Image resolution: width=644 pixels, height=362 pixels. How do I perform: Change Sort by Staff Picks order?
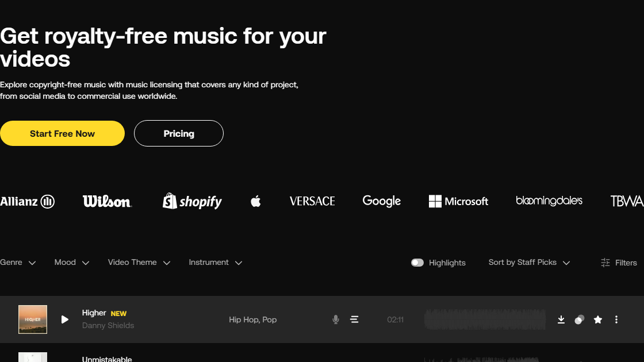pos(530,262)
